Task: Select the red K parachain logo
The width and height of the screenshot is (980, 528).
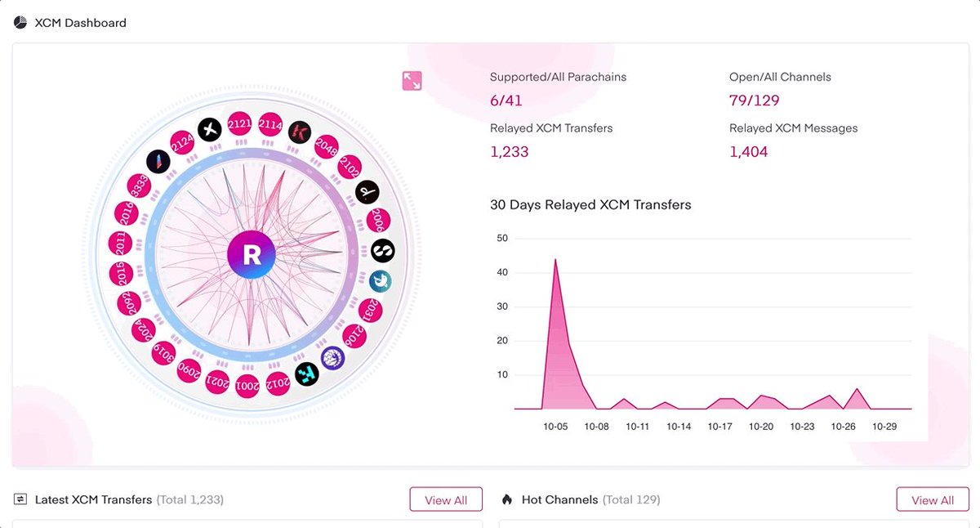Action: [300, 132]
